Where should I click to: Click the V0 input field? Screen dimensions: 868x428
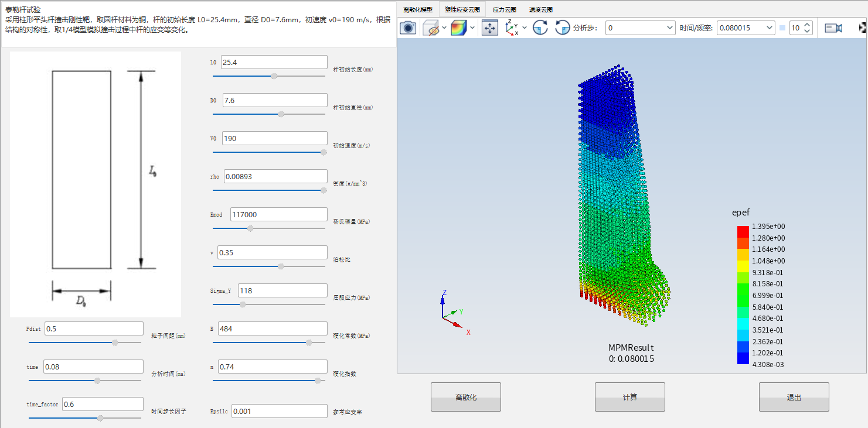(274, 138)
